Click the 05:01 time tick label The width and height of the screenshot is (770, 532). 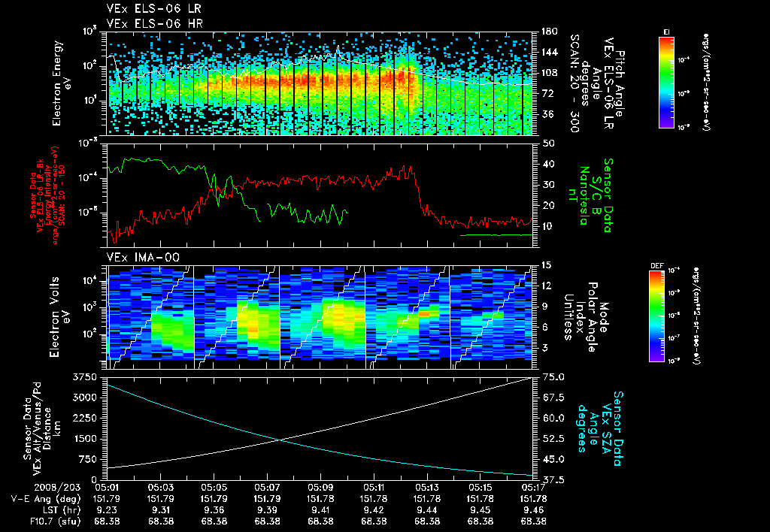point(107,488)
